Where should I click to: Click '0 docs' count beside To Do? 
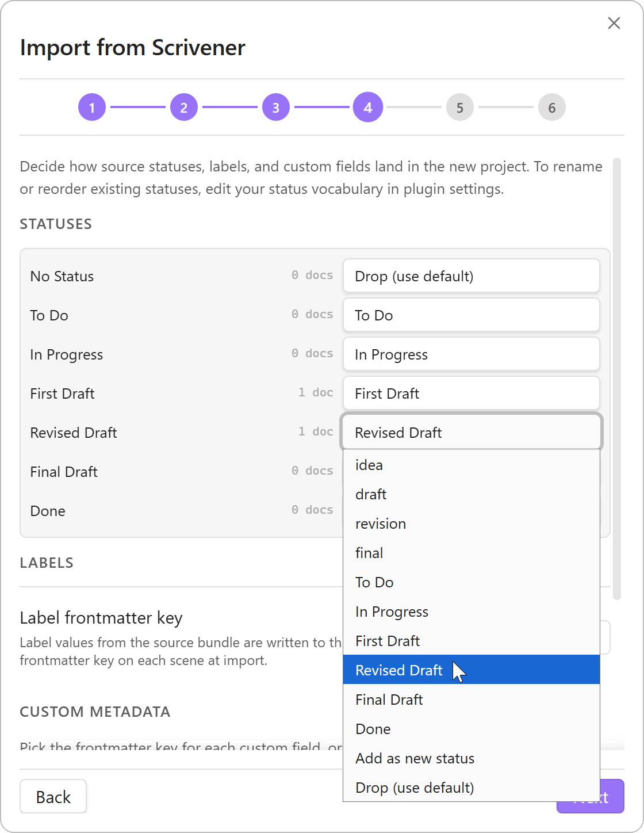tap(312, 314)
